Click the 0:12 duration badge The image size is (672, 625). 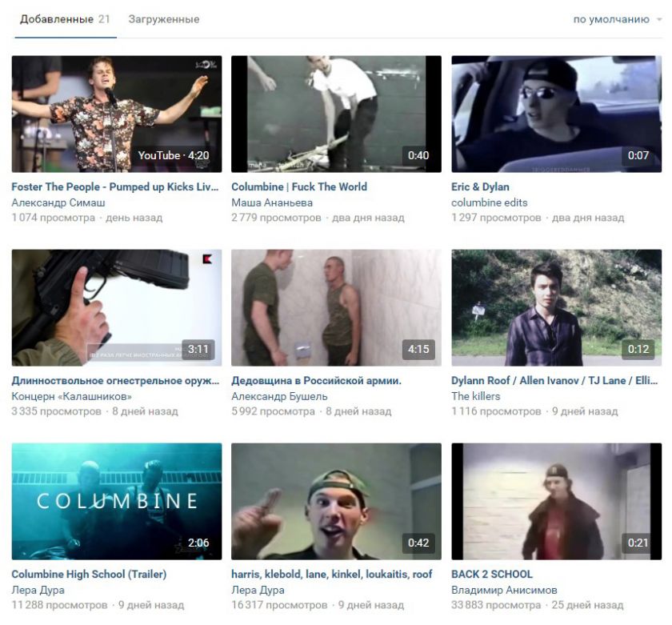[638, 350]
